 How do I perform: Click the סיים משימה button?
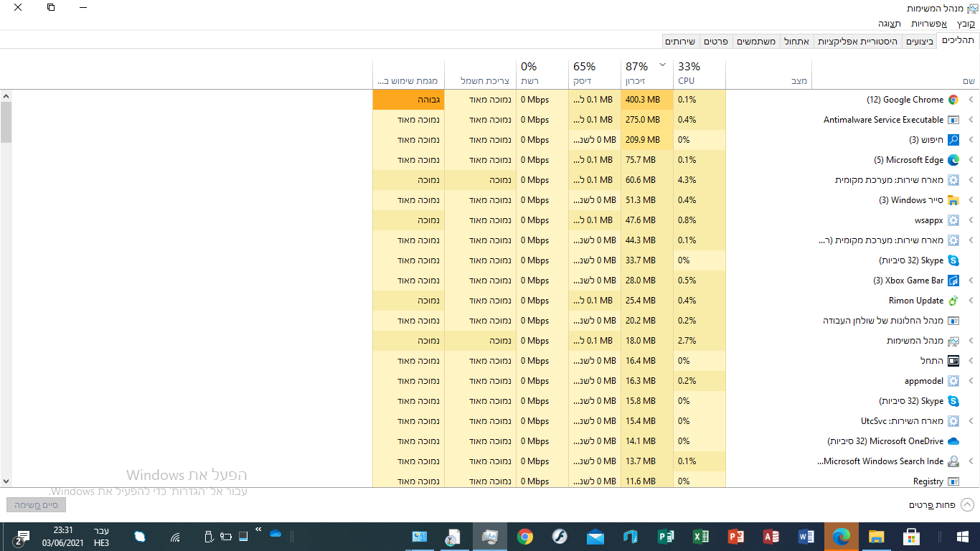coord(36,505)
